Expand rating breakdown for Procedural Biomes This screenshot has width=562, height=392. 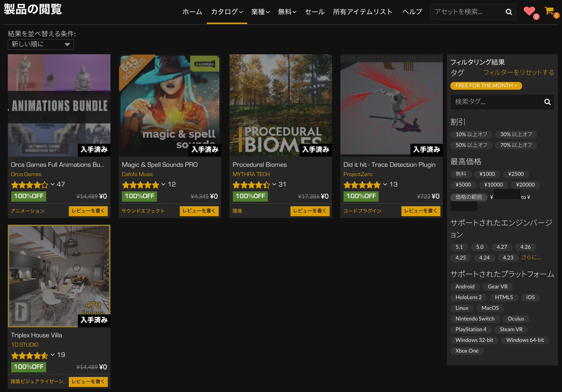pos(274,185)
